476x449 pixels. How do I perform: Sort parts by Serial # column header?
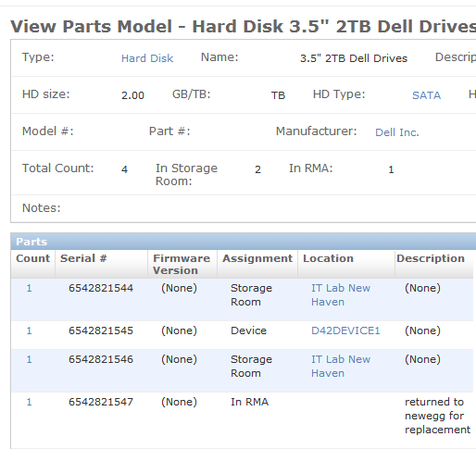83,258
